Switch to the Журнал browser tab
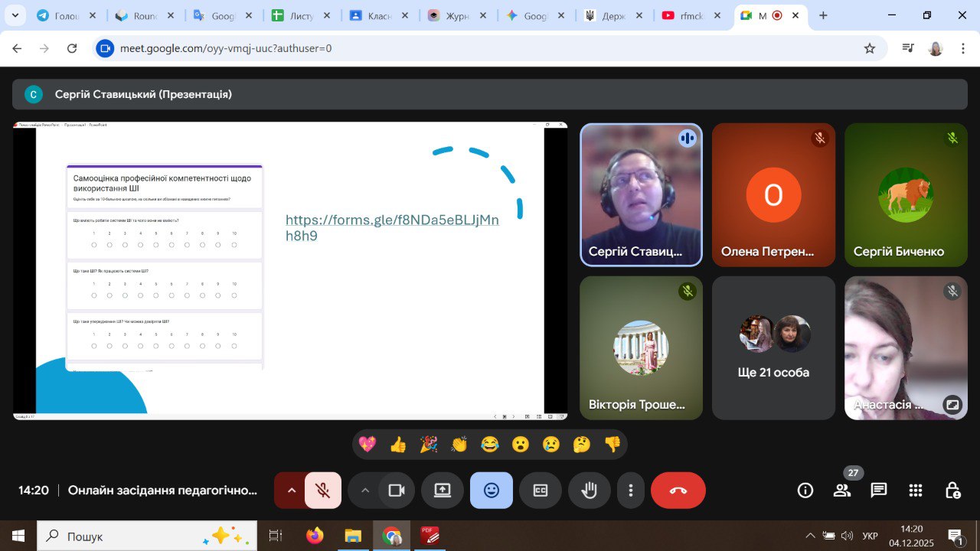Image resolution: width=980 pixels, height=551 pixels. [x=457, y=15]
